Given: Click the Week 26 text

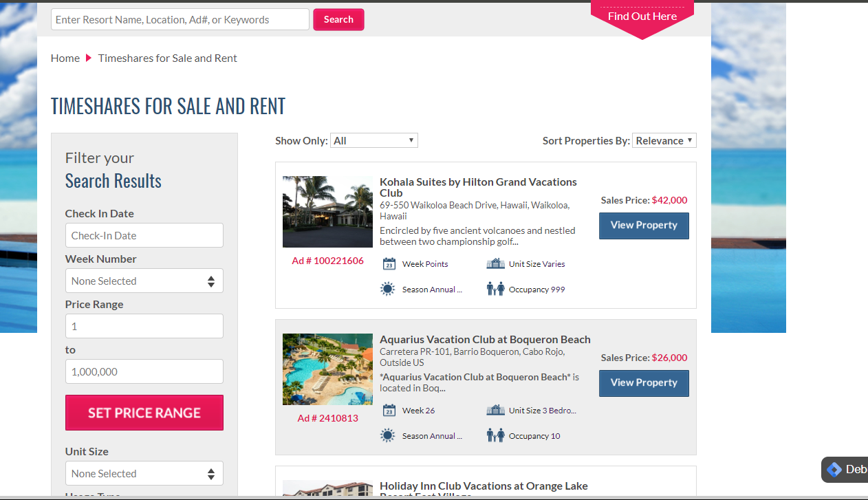Looking at the screenshot, I should [x=418, y=411].
